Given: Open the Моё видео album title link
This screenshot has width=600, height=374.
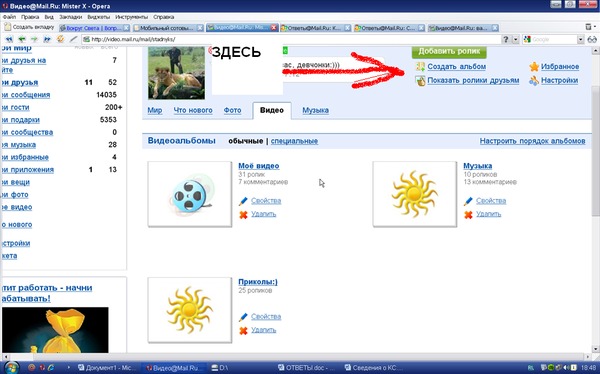Looking at the screenshot, I should 259,166.
